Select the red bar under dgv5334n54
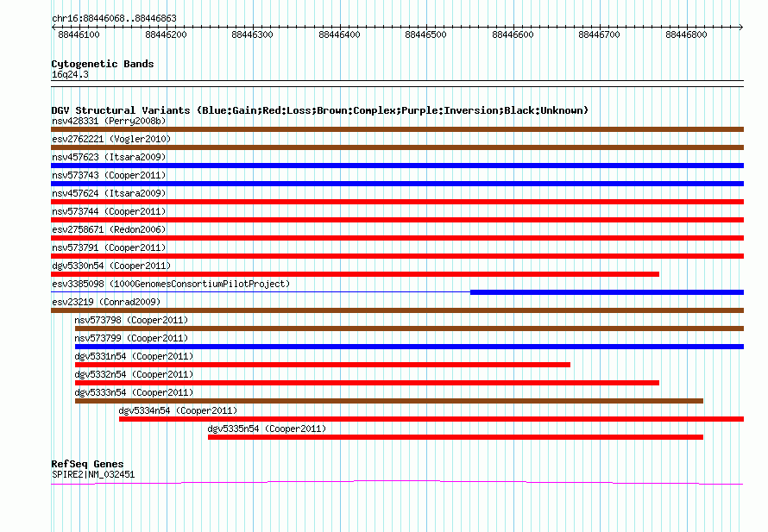768x532 pixels. [x=431, y=419]
